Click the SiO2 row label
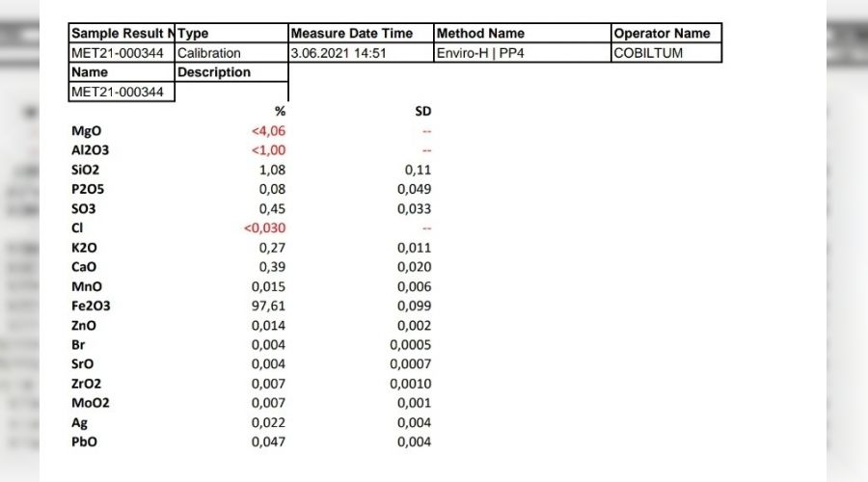 point(85,170)
